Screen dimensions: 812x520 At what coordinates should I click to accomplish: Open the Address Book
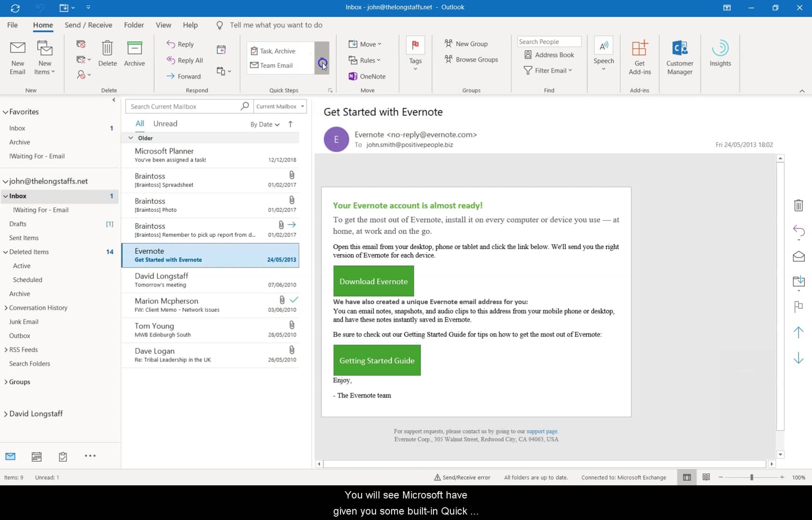click(549, 55)
